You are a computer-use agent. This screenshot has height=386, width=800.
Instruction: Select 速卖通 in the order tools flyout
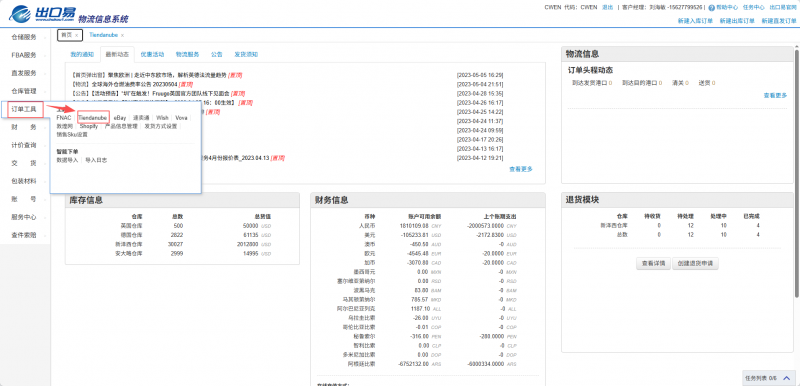coord(141,118)
